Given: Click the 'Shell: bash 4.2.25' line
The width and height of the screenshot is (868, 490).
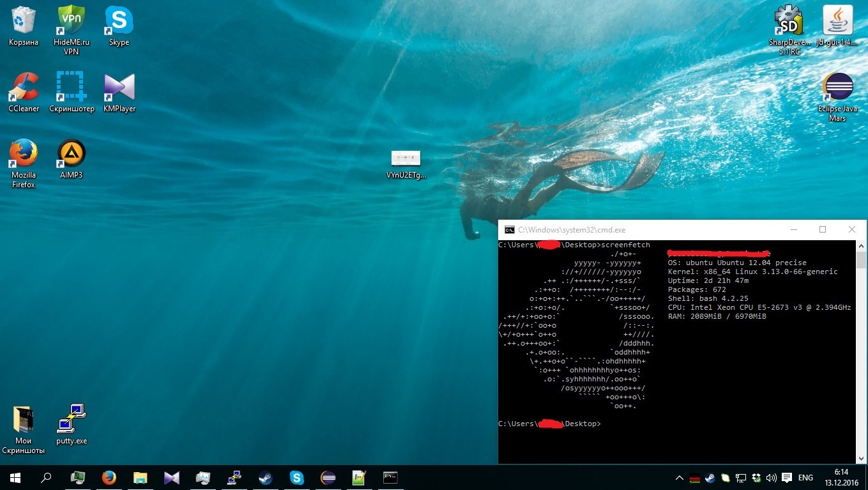Looking at the screenshot, I should pos(708,298).
